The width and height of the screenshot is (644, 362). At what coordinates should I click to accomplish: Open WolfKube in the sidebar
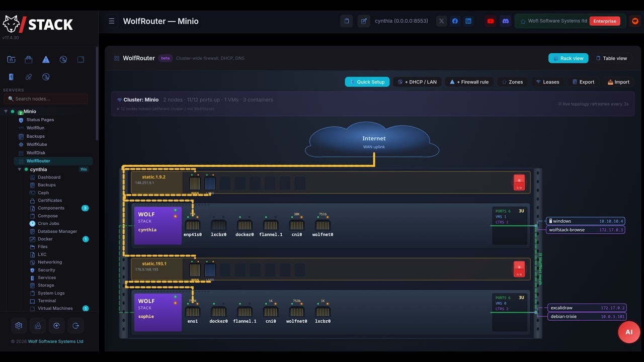tap(36, 144)
